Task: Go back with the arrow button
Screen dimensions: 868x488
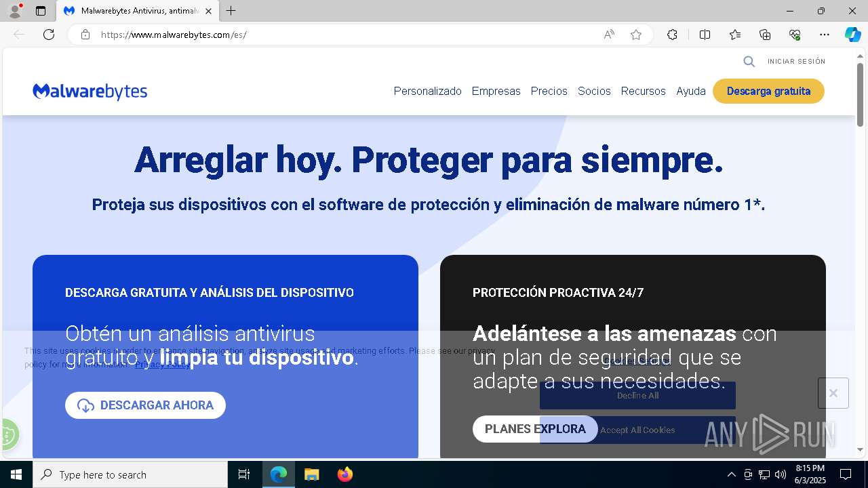Action: click(19, 35)
